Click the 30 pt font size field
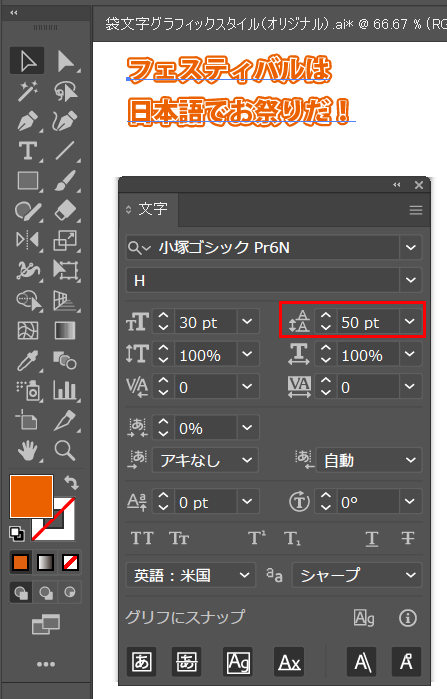 coord(205,322)
